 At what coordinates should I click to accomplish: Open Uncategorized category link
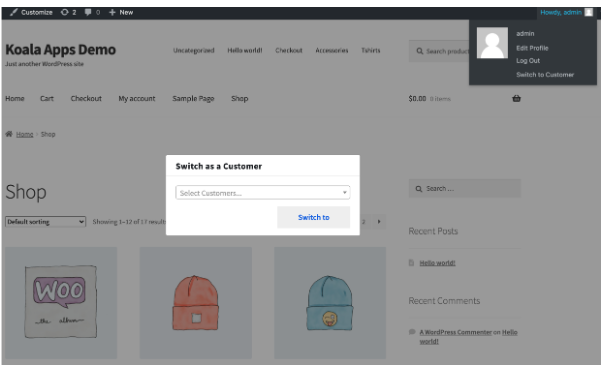pyautogui.click(x=194, y=50)
